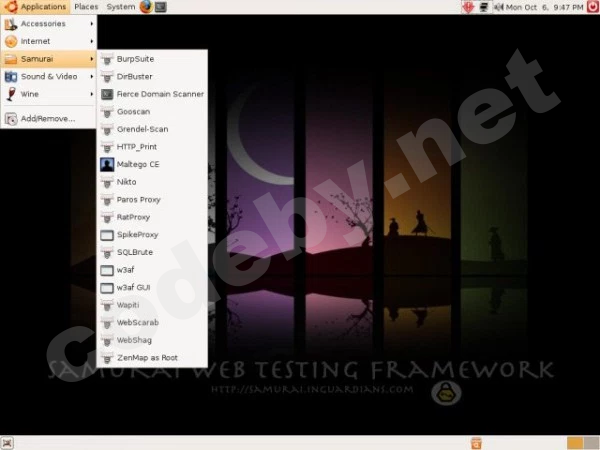Image resolution: width=600 pixels, height=450 pixels.
Task: Open WebScarab
Action: click(x=152, y=323)
